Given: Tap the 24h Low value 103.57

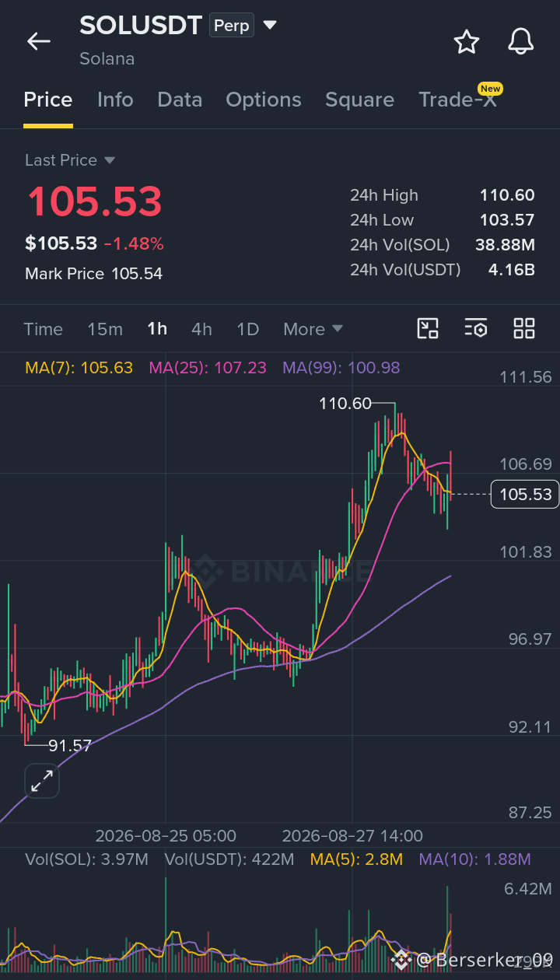Looking at the screenshot, I should pyautogui.click(x=507, y=220).
